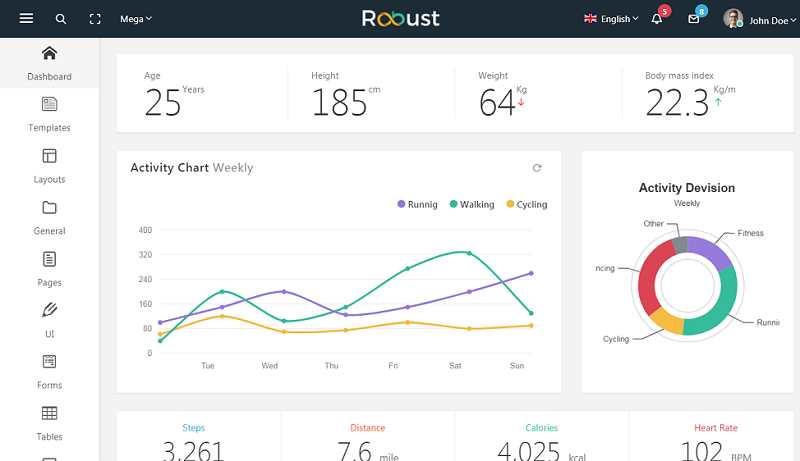Toggle the Walking series in chart legend
The width and height of the screenshot is (800, 461).
(x=472, y=204)
